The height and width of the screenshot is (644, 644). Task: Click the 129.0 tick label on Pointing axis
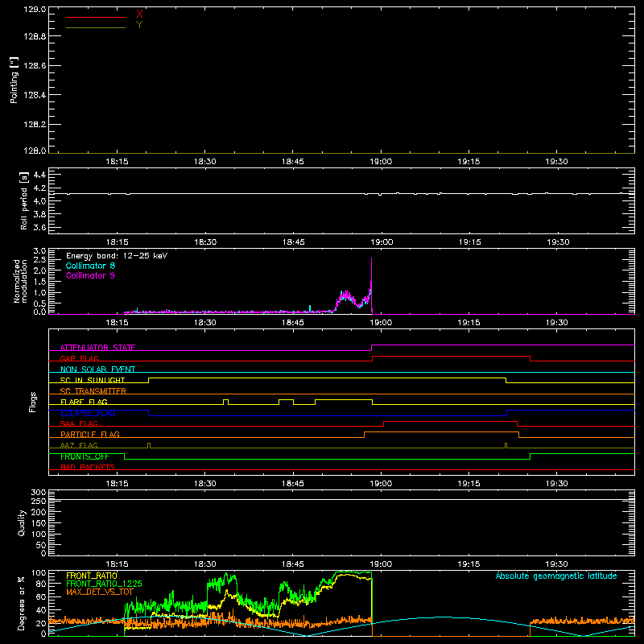[x=35, y=10]
